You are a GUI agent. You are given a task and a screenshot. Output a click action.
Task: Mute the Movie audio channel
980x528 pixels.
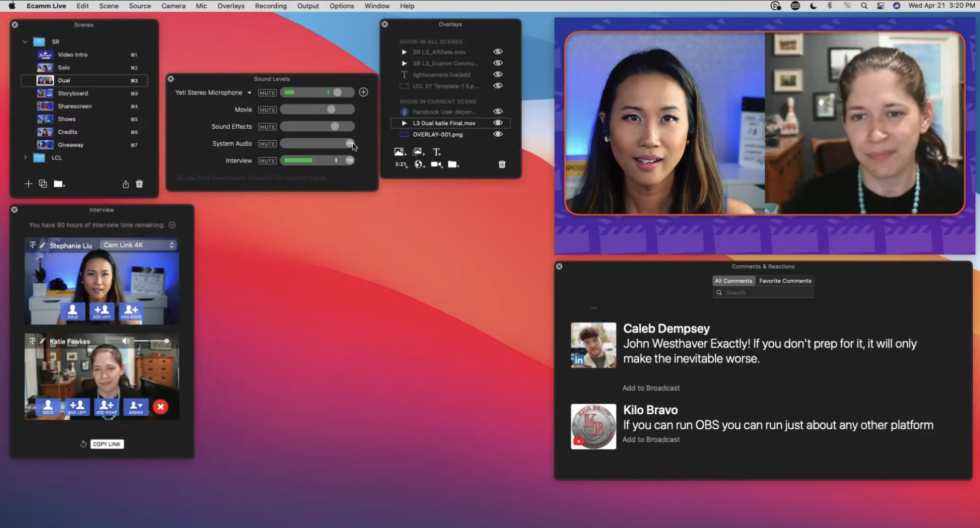coord(267,109)
